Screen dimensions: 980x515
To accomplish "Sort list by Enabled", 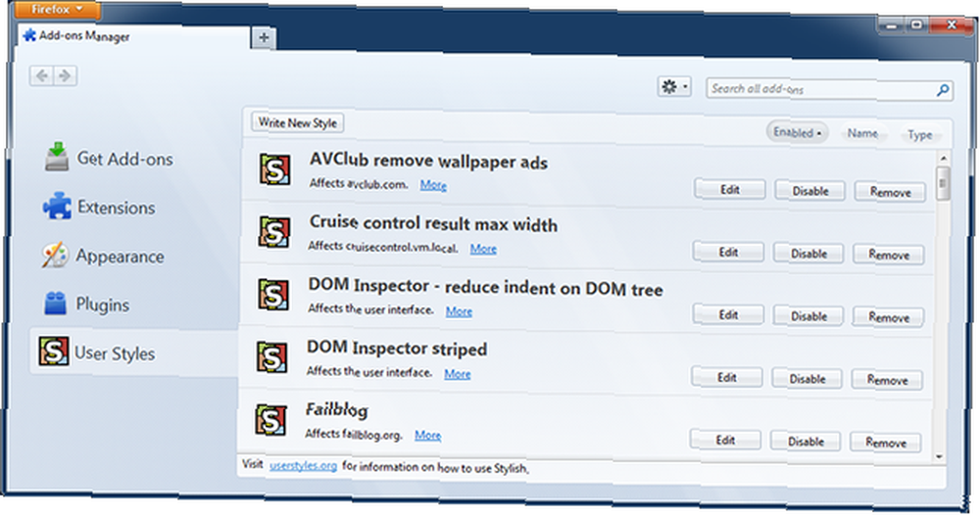I will click(x=797, y=132).
